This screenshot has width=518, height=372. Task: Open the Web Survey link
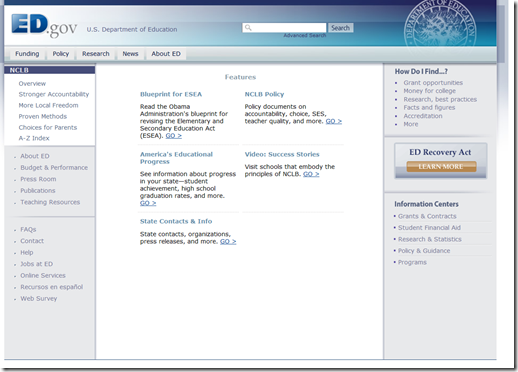point(39,298)
